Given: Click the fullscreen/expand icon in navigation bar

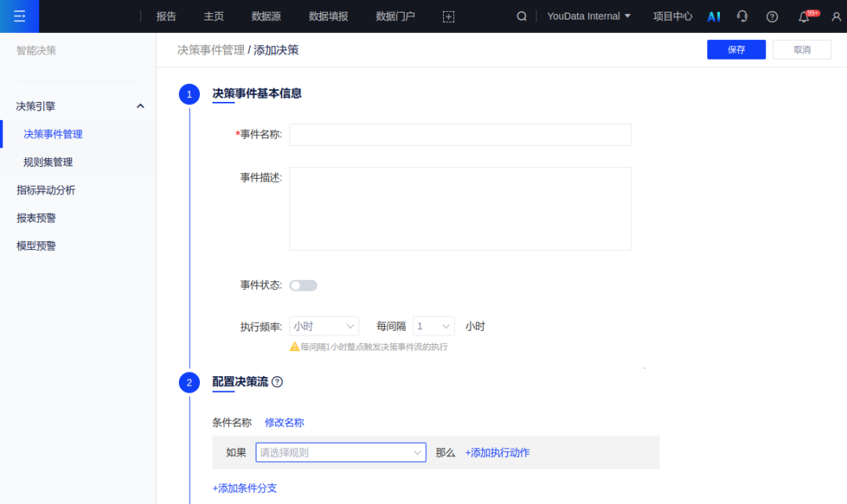Looking at the screenshot, I should coord(448,16).
